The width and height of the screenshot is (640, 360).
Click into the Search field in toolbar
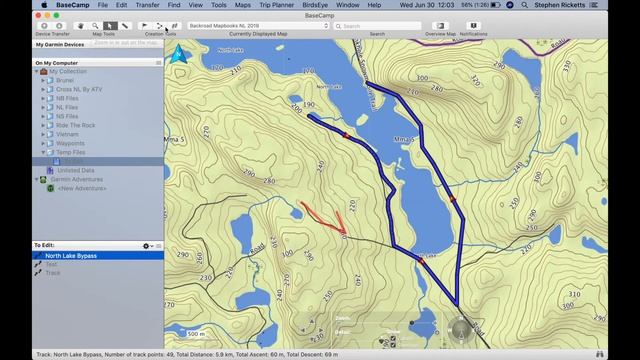tap(378, 26)
